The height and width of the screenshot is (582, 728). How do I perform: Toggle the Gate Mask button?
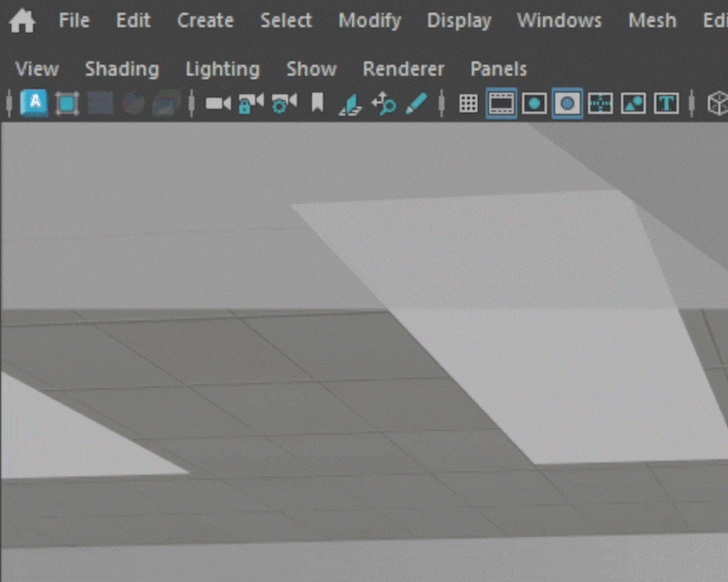click(567, 103)
